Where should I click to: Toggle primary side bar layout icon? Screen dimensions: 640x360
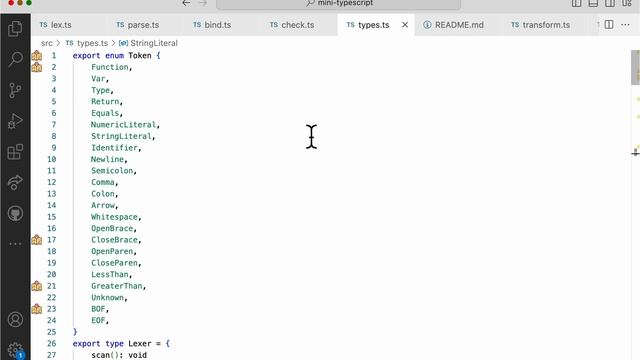click(576, 3)
